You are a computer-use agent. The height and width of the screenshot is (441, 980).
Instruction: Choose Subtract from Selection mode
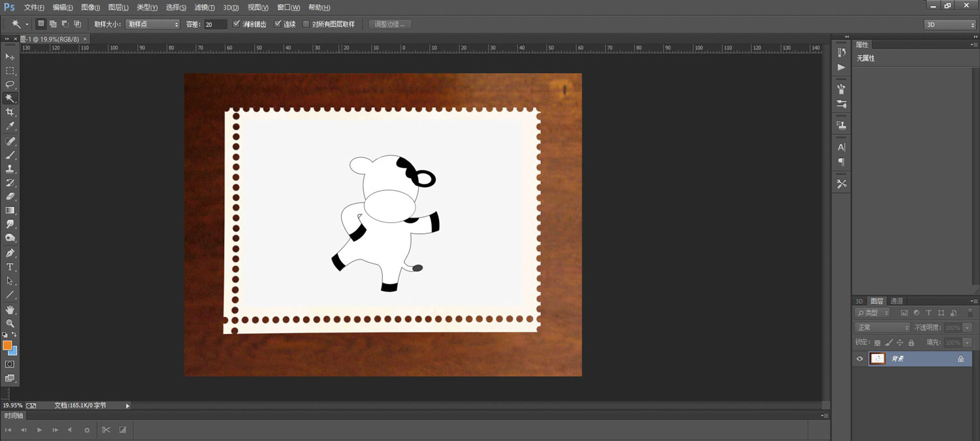pos(65,24)
